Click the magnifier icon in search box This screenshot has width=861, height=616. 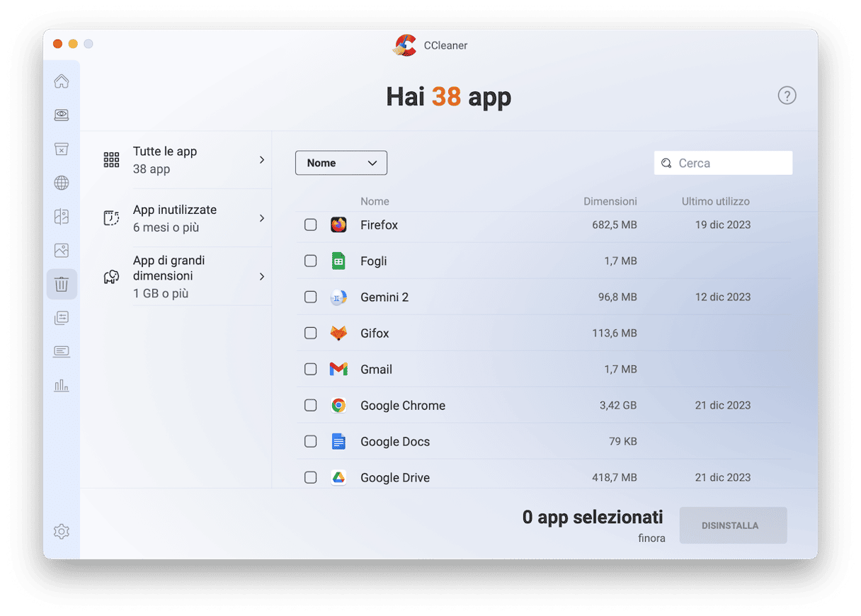coord(666,163)
